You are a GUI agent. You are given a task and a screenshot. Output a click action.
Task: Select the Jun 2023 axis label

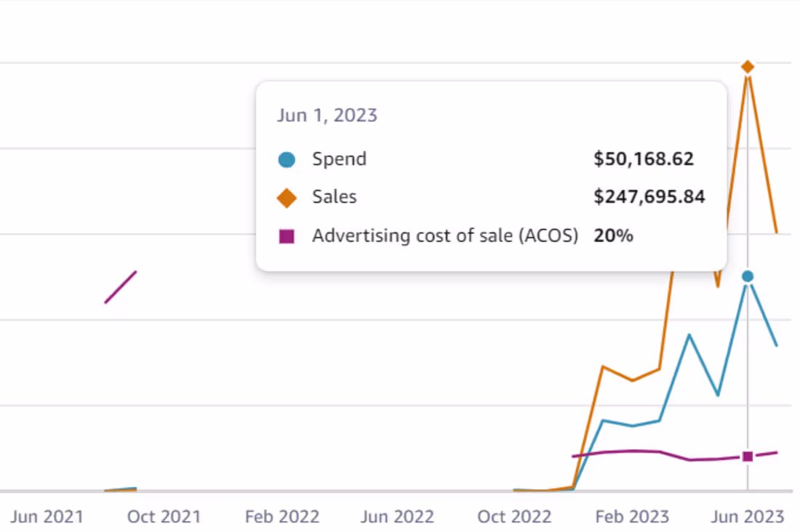(x=747, y=517)
